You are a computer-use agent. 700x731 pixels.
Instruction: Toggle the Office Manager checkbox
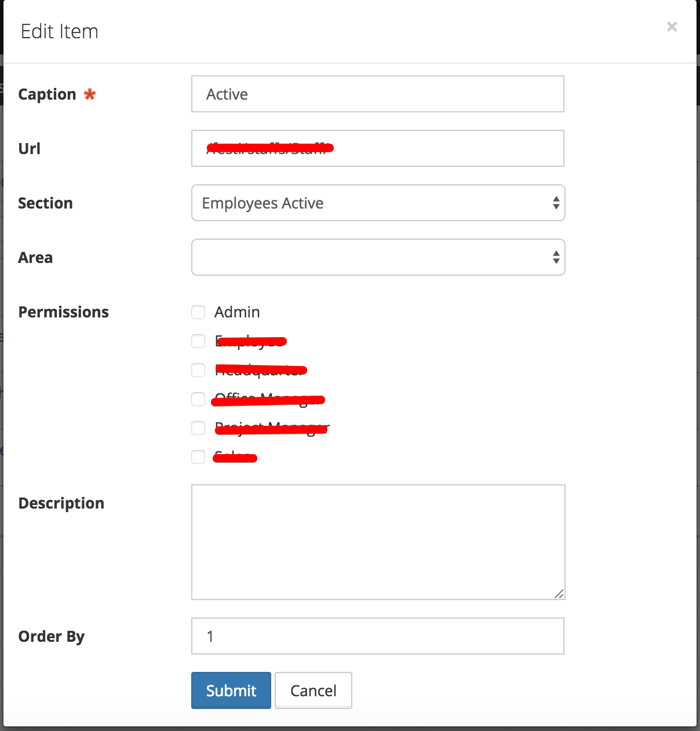198,399
